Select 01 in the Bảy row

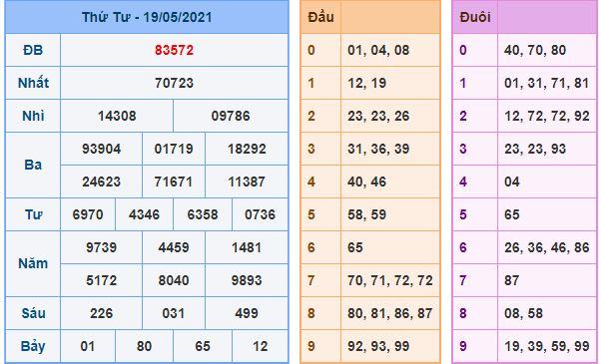click(88, 346)
